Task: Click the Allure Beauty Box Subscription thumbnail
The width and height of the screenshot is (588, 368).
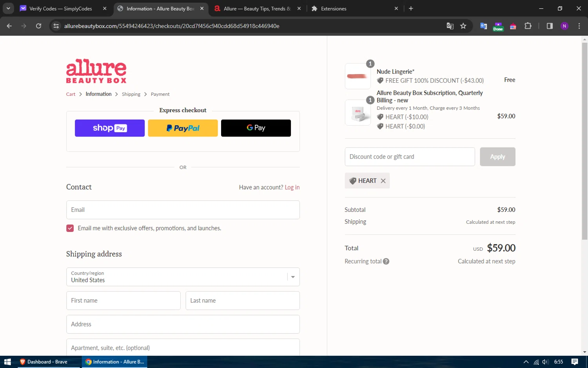Action: coord(358,113)
